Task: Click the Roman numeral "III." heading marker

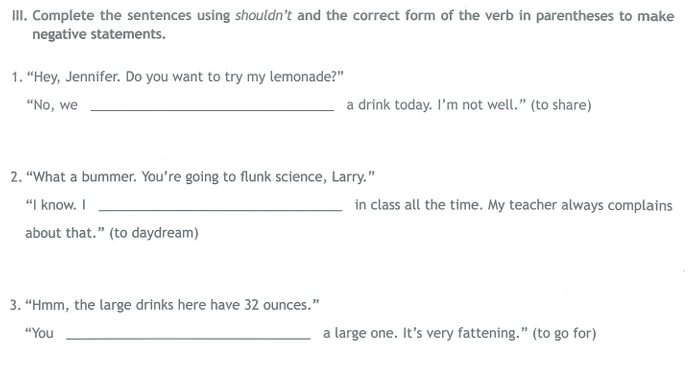Action: [x=19, y=15]
